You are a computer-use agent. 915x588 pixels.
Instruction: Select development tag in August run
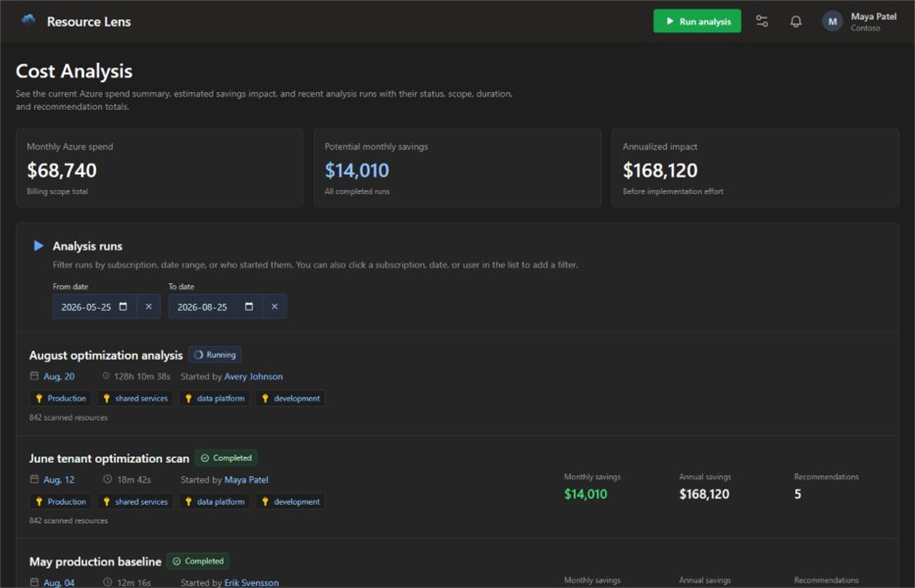point(290,398)
